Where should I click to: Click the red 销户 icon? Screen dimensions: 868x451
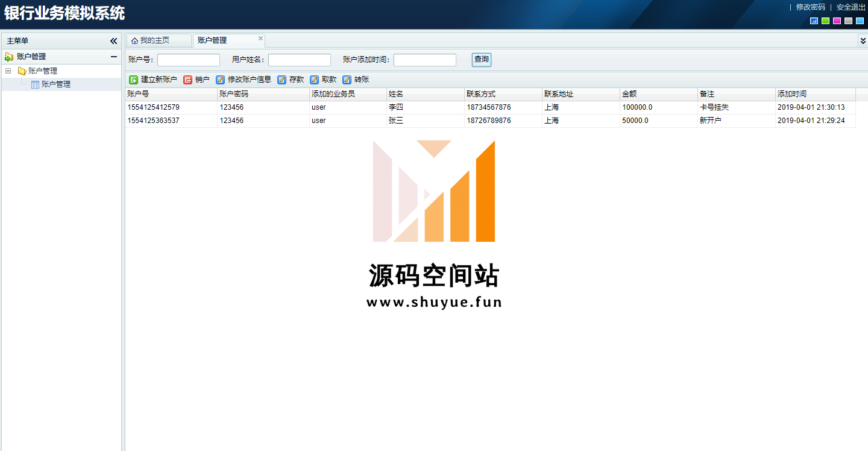tap(188, 80)
